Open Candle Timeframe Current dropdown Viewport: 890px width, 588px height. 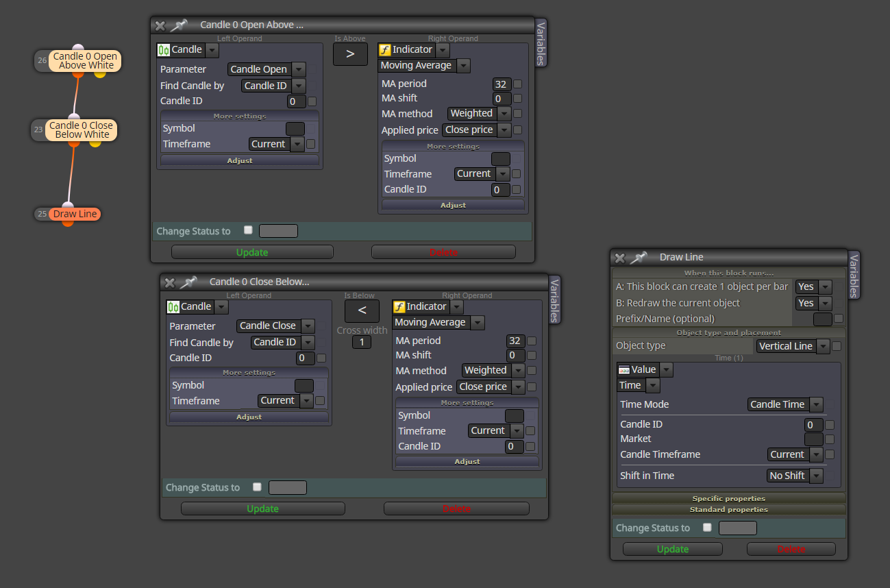795,454
